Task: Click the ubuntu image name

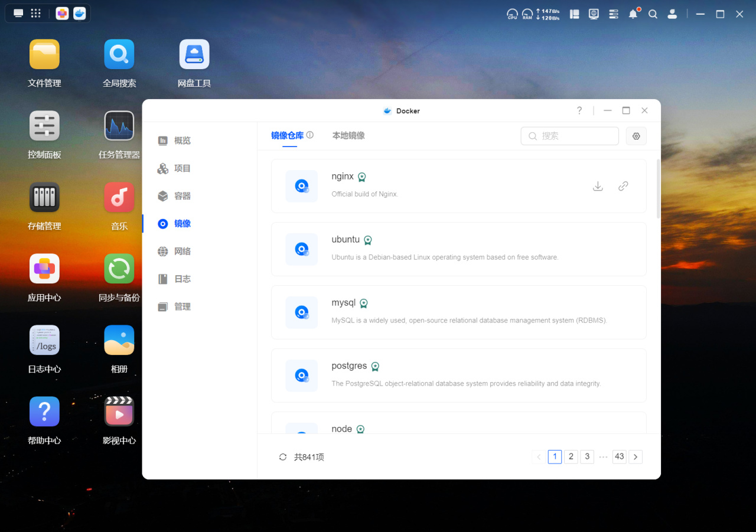Action: click(x=346, y=240)
